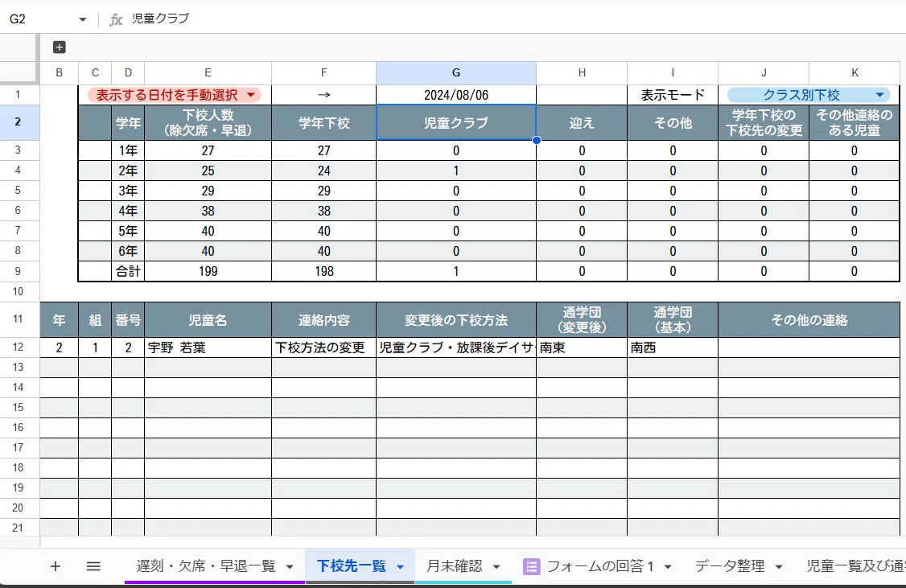Click the arrow → cell in row 1
The image size is (906, 588).
pyautogui.click(x=323, y=95)
